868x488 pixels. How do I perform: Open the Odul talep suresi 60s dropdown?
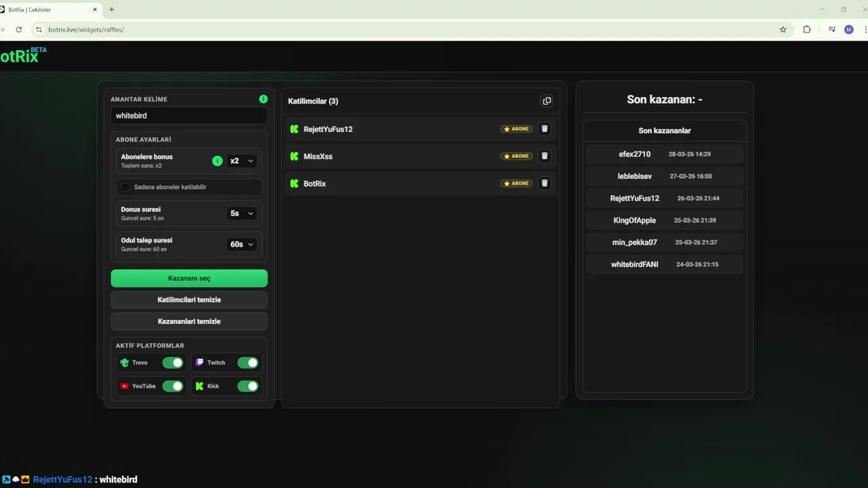pos(241,245)
